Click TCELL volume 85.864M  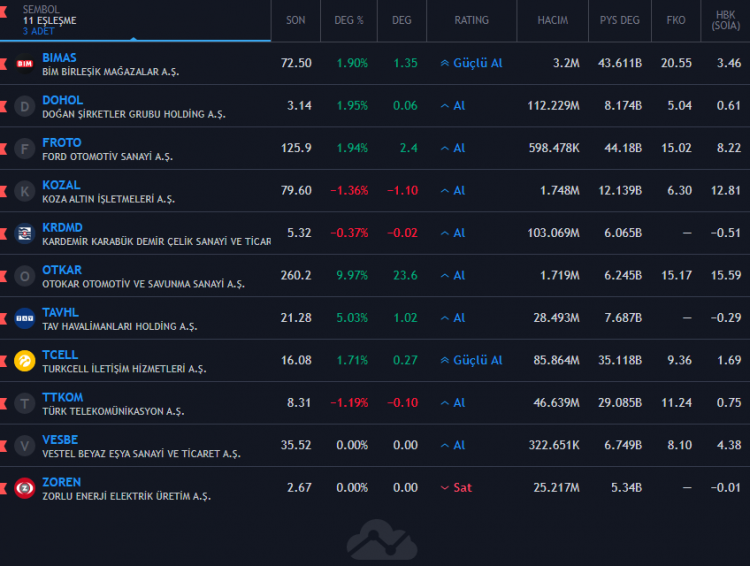556,360
